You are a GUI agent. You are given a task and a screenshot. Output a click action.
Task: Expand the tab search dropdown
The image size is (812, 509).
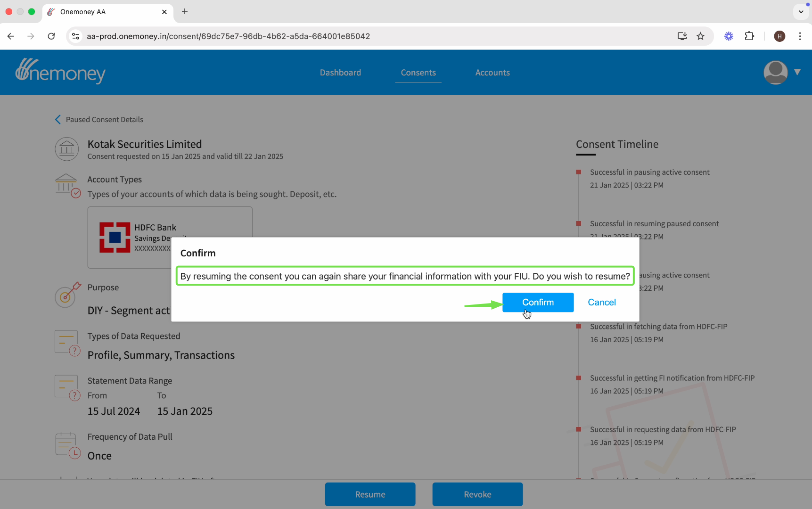(801, 12)
